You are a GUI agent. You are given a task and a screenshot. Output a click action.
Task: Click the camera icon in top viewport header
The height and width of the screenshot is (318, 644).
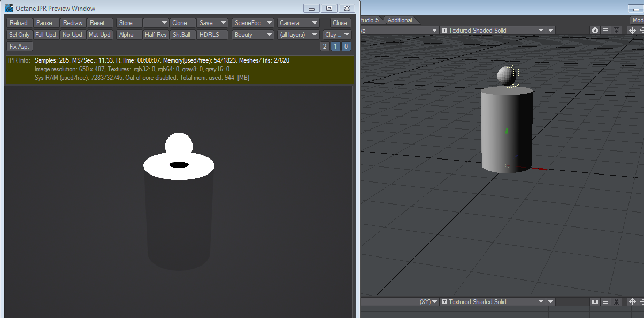(x=595, y=31)
